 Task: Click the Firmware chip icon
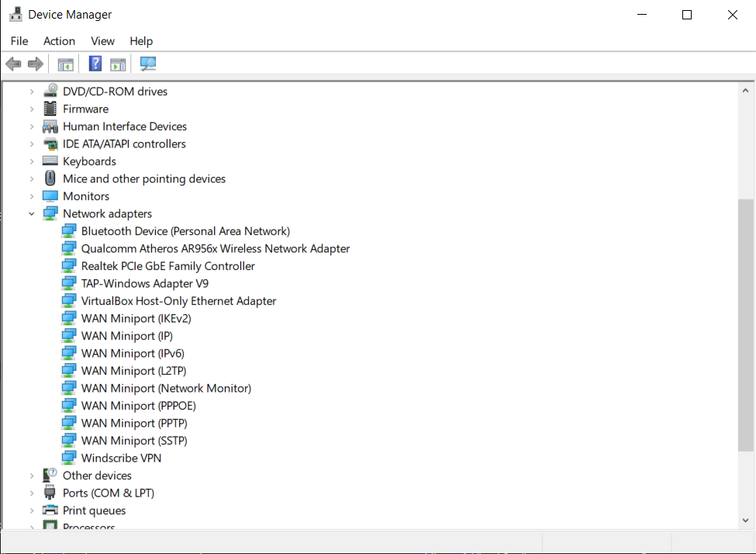[x=50, y=109]
